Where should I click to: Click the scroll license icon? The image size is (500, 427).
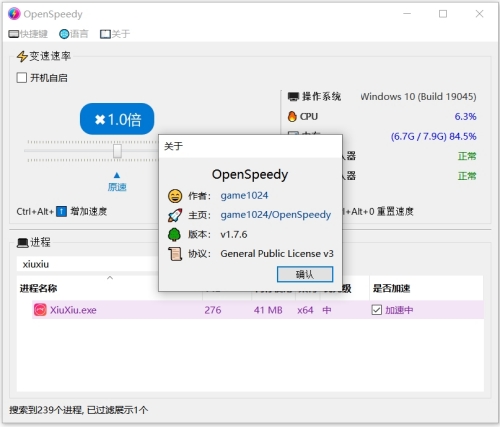click(x=175, y=254)
